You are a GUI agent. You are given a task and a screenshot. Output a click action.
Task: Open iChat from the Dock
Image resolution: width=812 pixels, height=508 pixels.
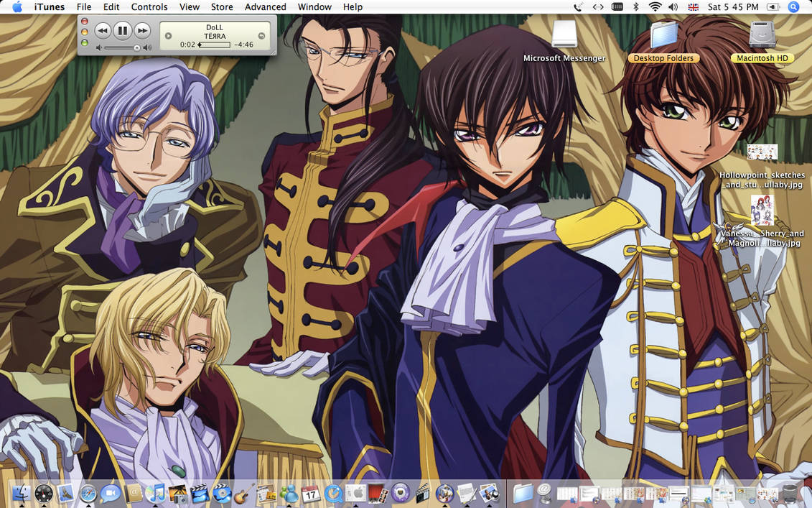point(111,492)
